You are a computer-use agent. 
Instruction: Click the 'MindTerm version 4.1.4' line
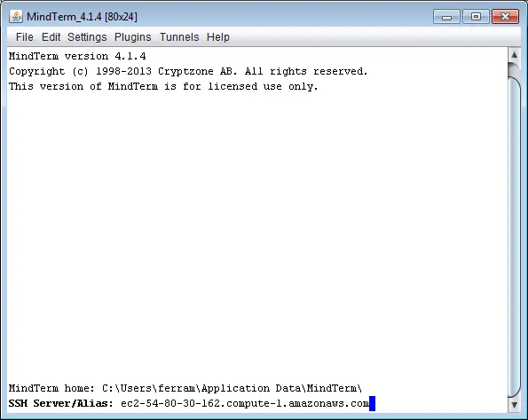click(77, 56)
